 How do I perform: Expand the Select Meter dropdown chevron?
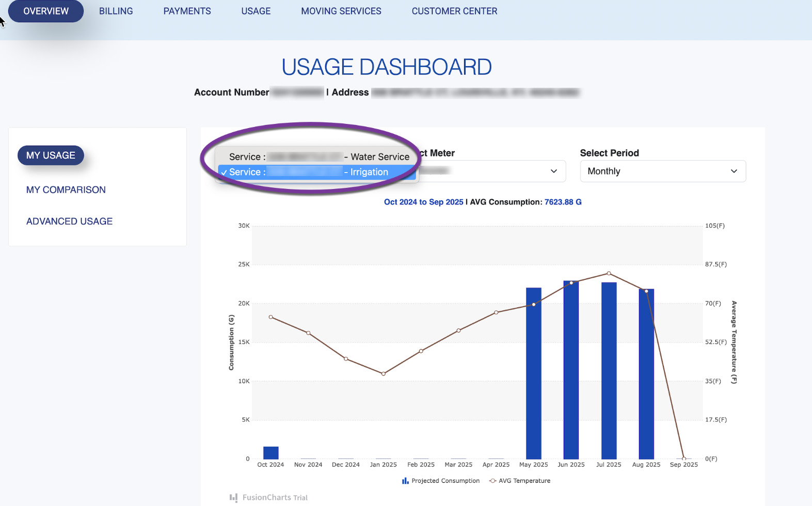[x=553, y=171]
